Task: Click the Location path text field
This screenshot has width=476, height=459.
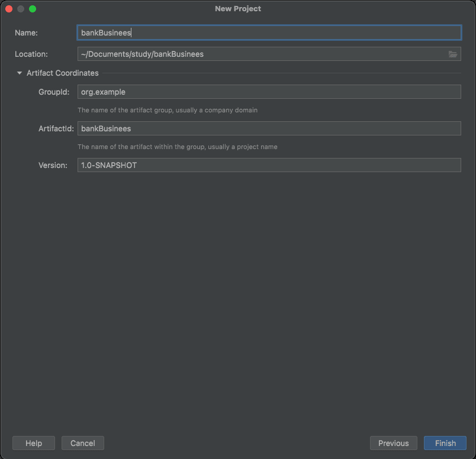Action: point(269,54)
